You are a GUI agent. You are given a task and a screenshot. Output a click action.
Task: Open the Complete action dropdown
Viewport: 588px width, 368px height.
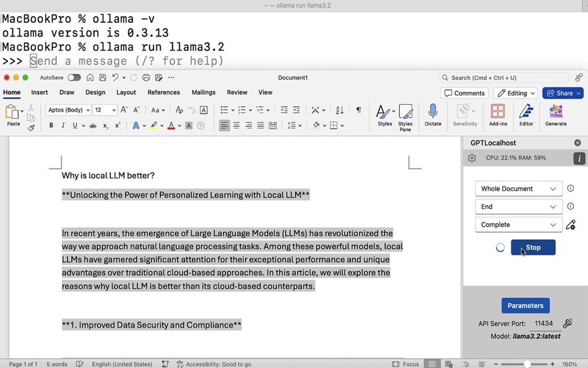point(519,224)
